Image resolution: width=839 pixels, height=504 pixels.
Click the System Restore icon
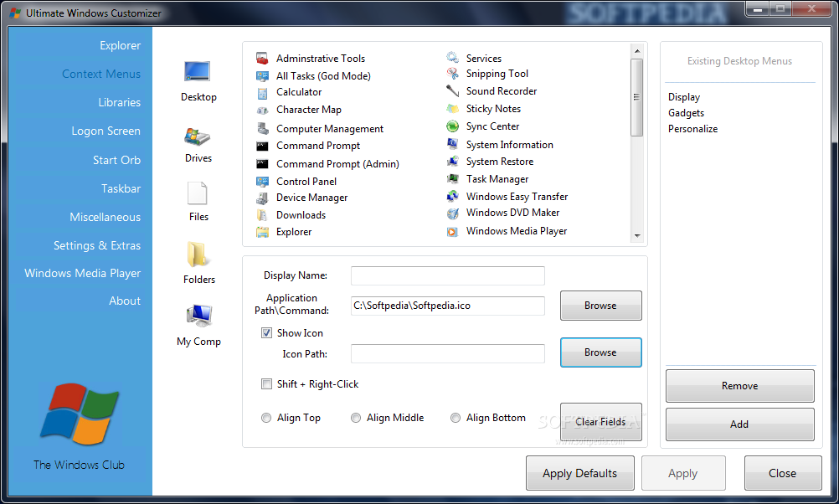point(453,161)
